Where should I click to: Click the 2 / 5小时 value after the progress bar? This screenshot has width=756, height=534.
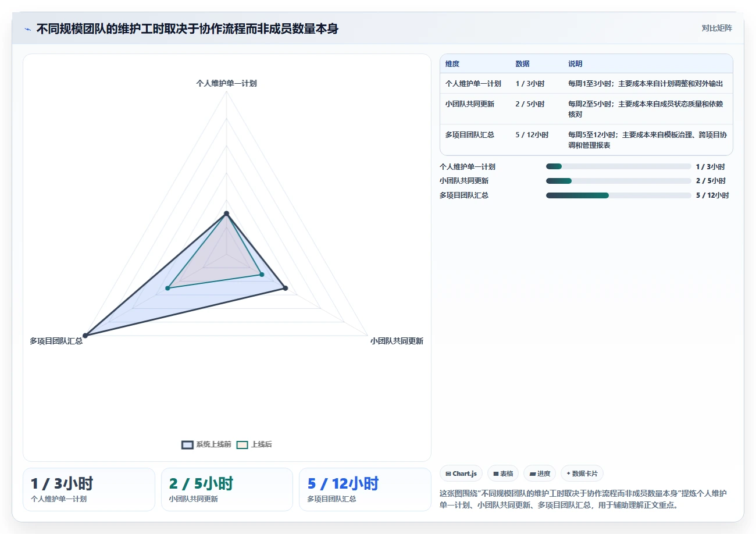711,181
